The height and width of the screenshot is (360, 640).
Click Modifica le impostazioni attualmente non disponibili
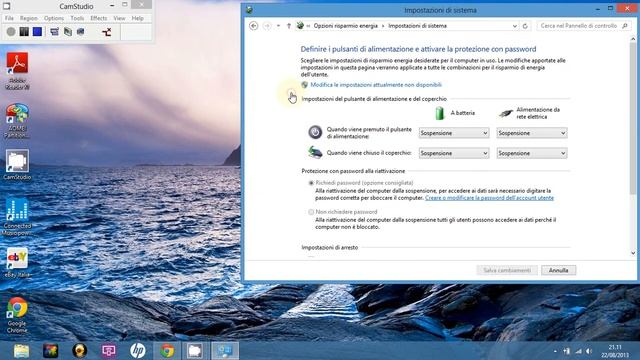(376, 84)
